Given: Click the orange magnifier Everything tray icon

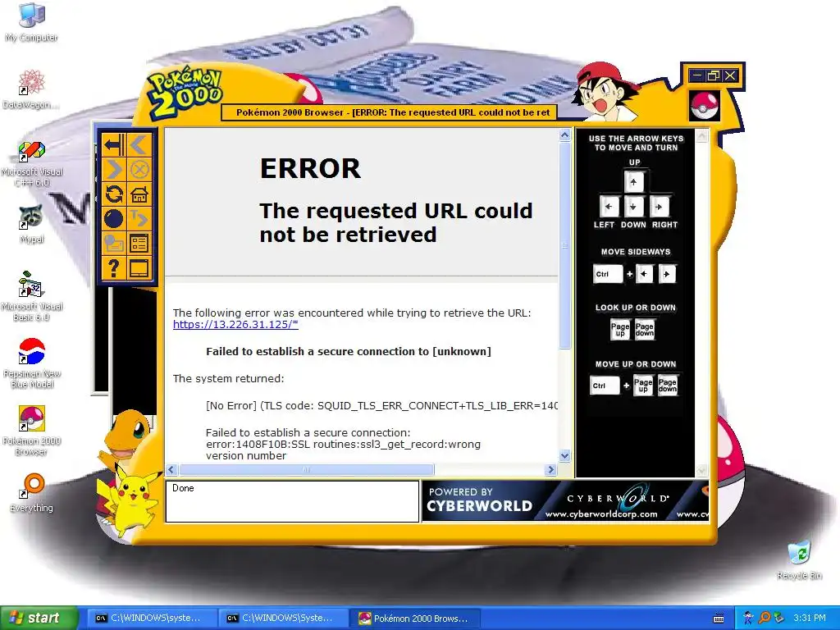Looking at the screenshot, I should click(x=765, y=619).
